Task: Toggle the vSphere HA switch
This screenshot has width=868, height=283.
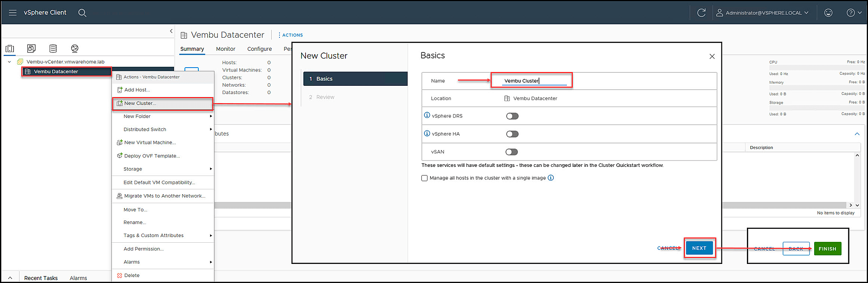Action: click(512, 134)
